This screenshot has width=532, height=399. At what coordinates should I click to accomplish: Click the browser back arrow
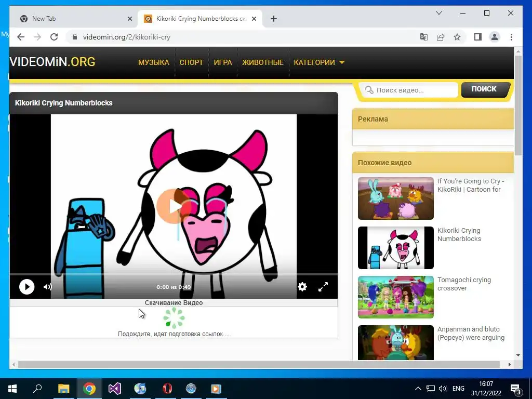[21, 37]
